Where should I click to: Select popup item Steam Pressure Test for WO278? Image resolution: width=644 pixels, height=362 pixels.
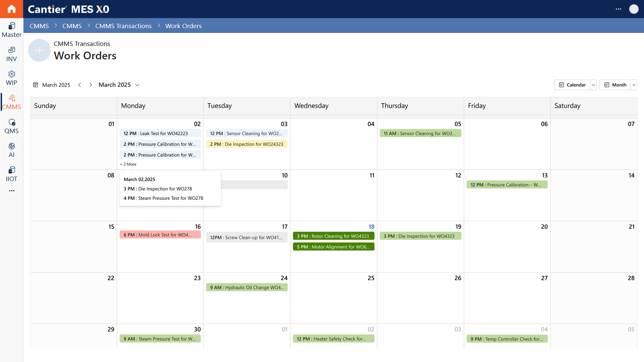coord(163,198)
